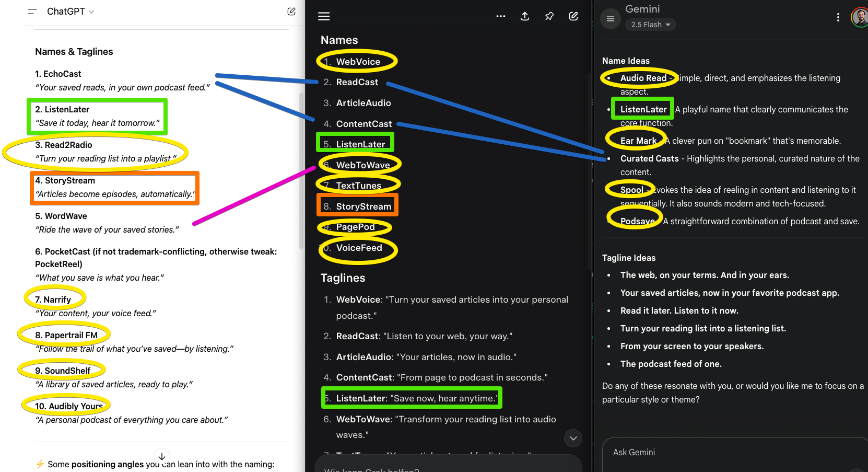The image size is (868, 472).
Task: Pin the Grok conversation
Action: pos(549,16)
